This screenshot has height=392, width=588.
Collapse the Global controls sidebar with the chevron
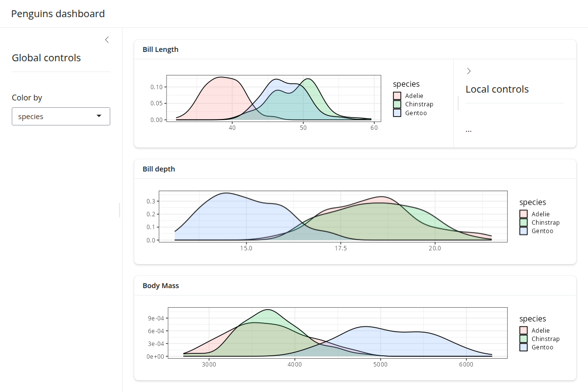(107, 40)
